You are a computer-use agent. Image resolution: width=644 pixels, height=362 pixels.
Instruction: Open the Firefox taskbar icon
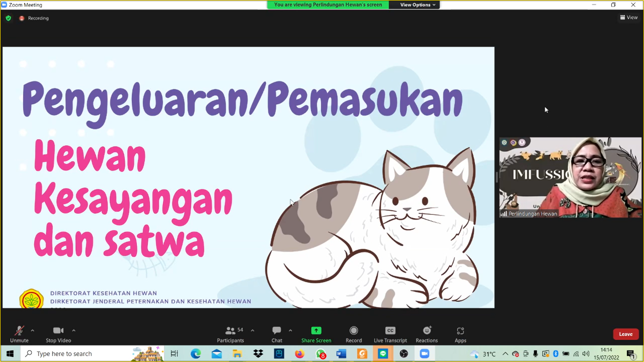pos(300,354)
